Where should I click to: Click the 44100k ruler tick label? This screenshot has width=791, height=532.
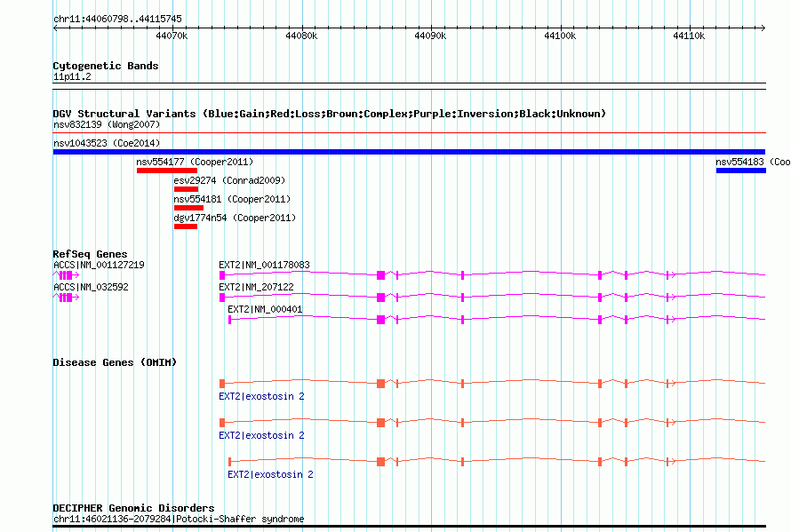click(x=560, y=36)
